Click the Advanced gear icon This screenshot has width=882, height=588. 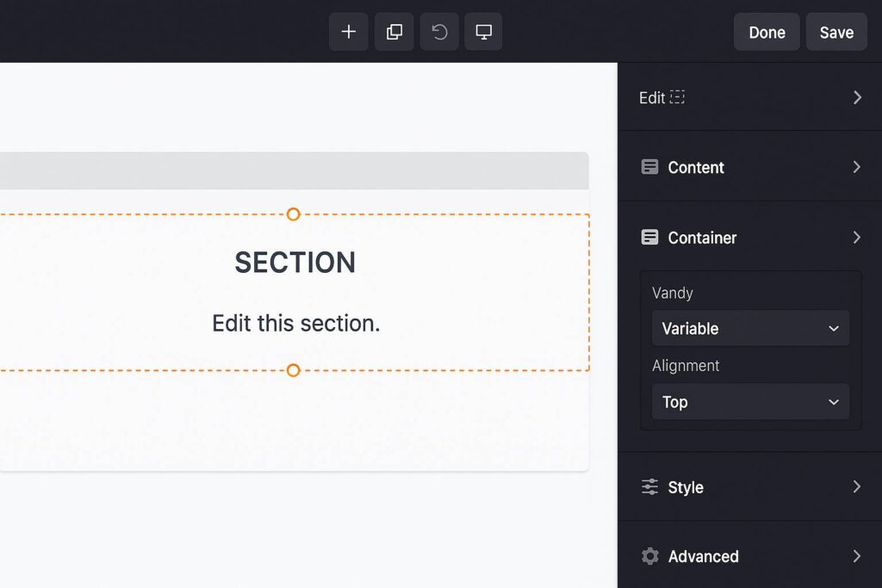650,556
